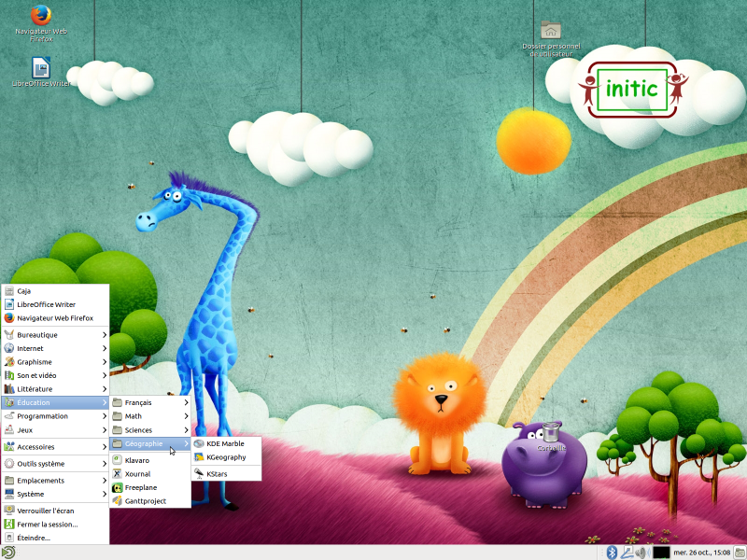The image size is (747, 560).
Task: Expand the Jeux submenu
Action: (x=55, y=430)
